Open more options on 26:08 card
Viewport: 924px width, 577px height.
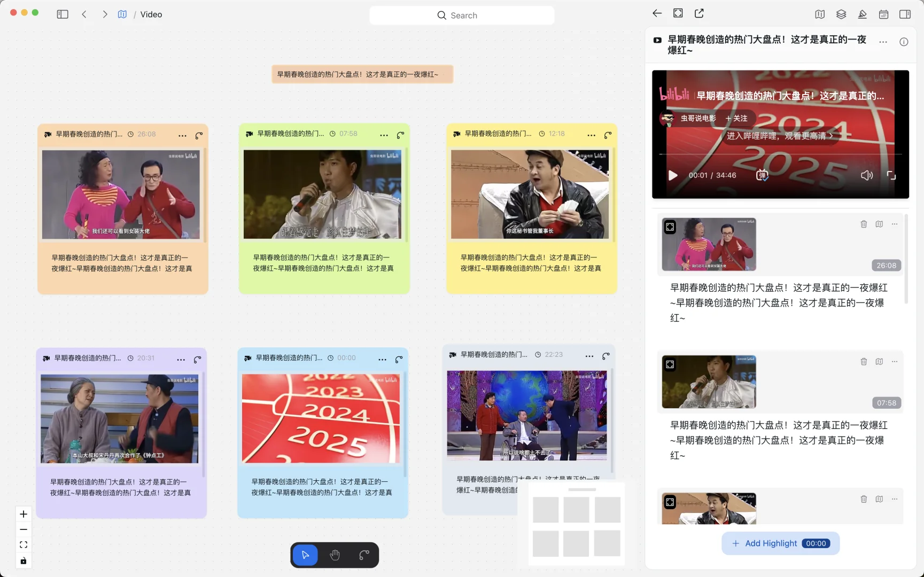pyautogui.click(x=182, y=136)
